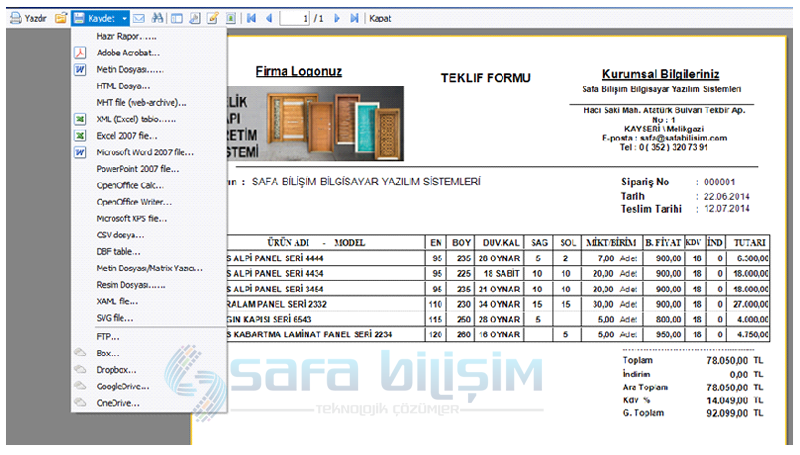Choose Excel 2007 file export

pos(127,135)
